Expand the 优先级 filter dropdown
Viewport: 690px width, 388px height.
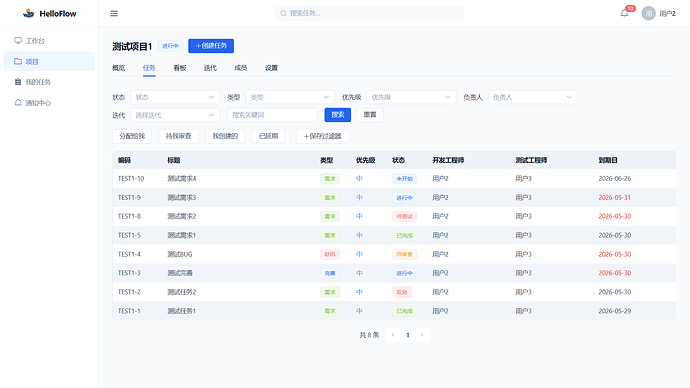click(x=411, y=97)
